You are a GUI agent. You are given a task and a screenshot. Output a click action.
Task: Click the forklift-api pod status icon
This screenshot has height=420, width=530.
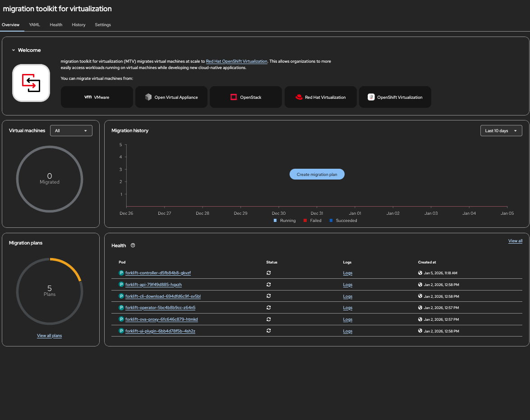(268, 285)
